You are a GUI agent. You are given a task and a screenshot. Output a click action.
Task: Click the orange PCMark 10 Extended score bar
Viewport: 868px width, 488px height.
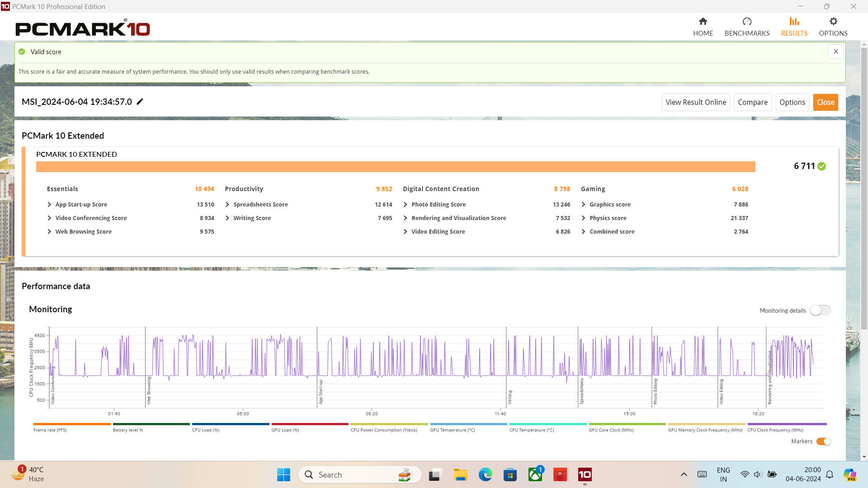[396, 167]
